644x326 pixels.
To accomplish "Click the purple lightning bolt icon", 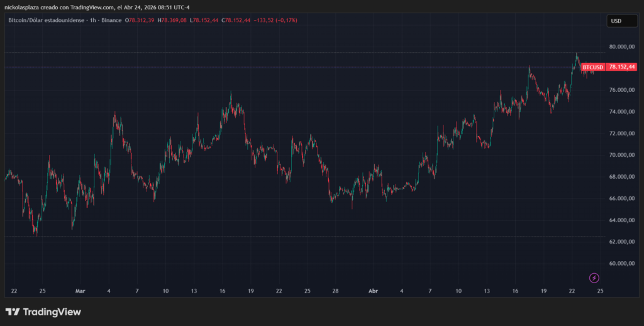I will (x=594, y=278).
